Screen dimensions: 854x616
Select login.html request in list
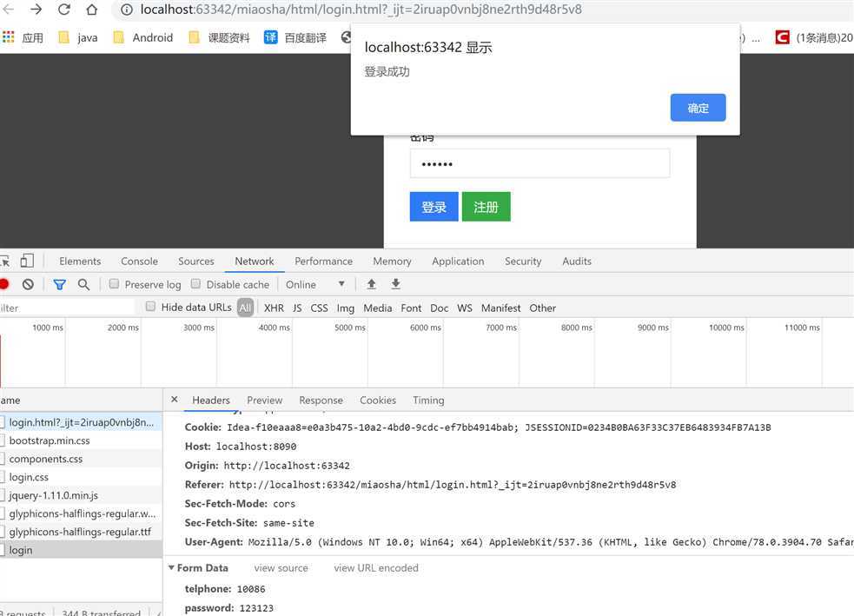[81, 422]
